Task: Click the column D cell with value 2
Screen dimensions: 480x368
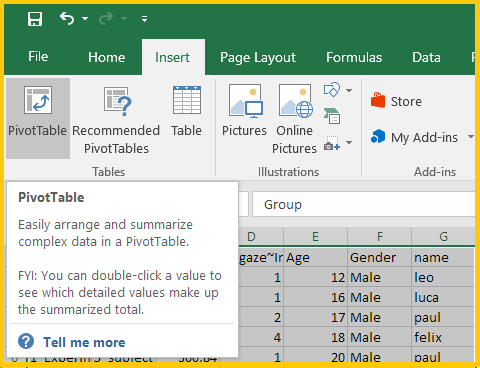Action: pyautogui.click(x=261, y=317)
